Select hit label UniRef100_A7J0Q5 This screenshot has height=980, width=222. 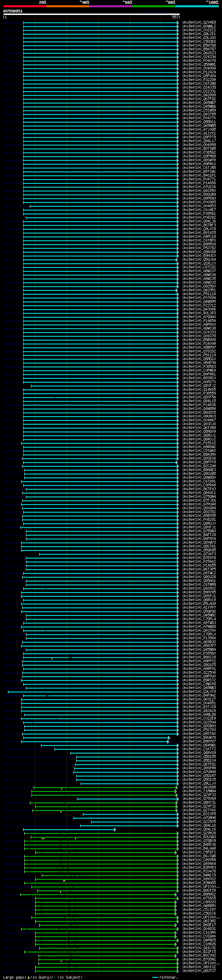(199, 129)
